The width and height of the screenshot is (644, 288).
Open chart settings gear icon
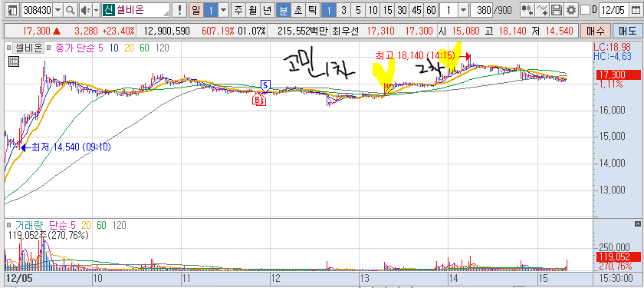pos(570,10)
